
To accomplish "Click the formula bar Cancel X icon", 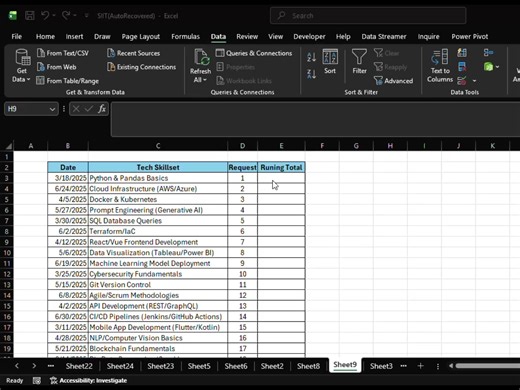I will click(x=76, y=109).
